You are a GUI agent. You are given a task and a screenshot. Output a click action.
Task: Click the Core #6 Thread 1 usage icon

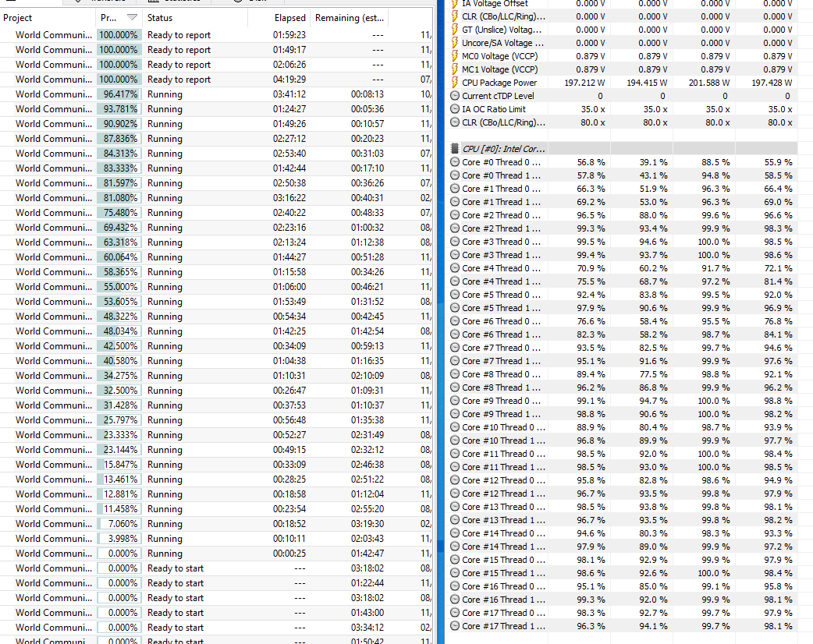point(455,334)
